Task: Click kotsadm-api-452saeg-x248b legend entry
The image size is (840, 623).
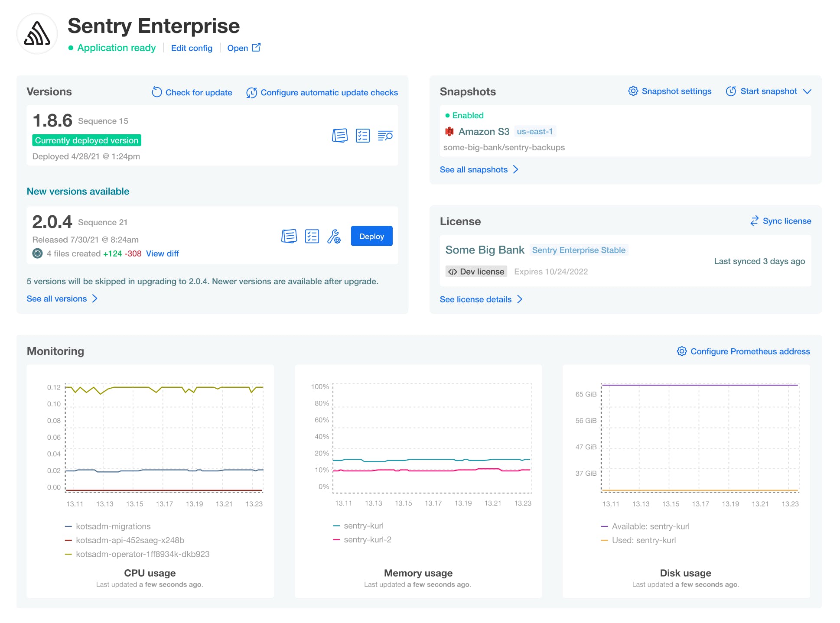Action: [x=125, y=540]
